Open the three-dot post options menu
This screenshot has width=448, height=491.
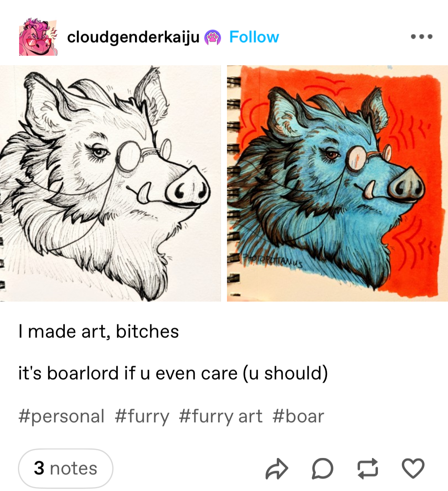[421, 37]
